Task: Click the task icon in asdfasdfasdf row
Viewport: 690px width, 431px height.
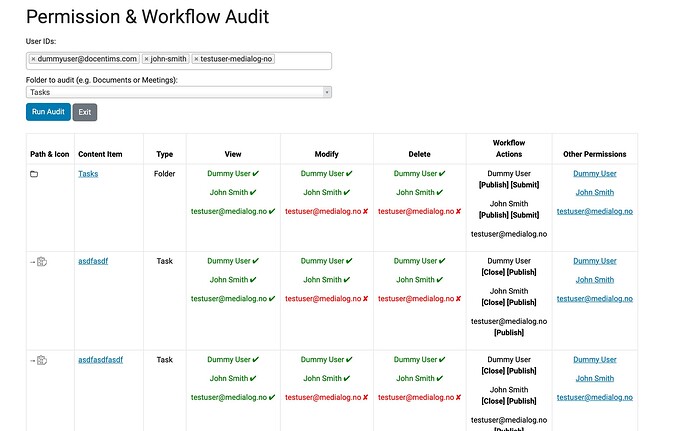Action: coord(42,360)
